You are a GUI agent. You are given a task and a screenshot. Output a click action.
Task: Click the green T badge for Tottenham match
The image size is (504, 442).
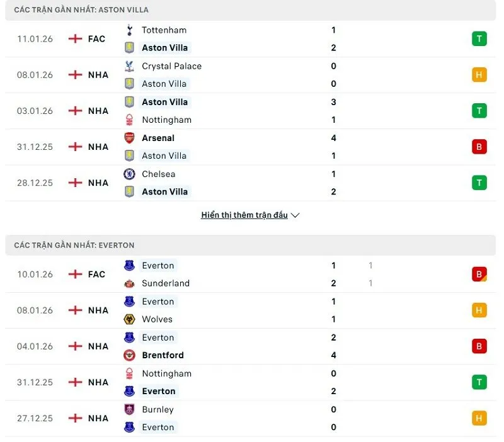pyautogui.click(x=479, y=38)
